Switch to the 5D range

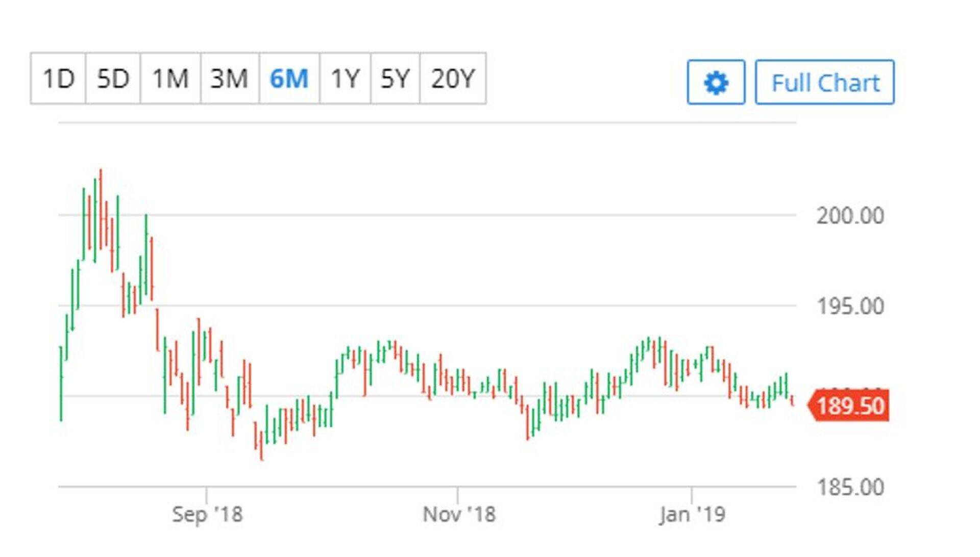(113, 79)
